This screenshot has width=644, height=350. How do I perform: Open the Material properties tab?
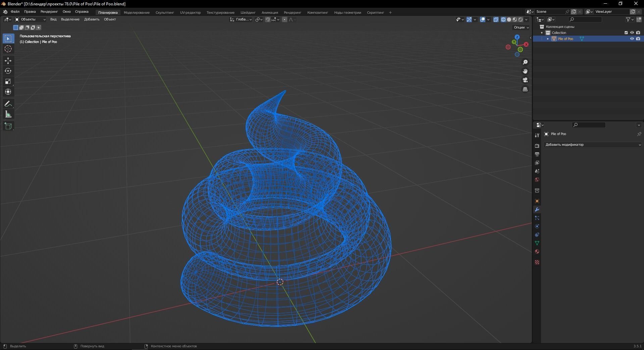tap(537, 251)
